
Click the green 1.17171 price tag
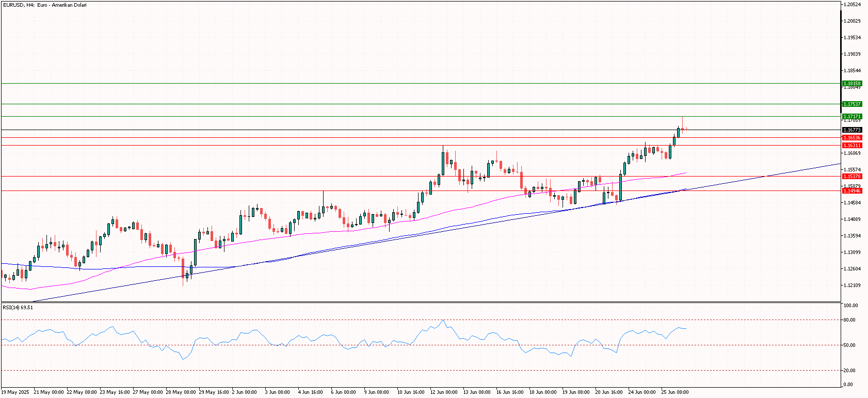(x=852, y=117)
